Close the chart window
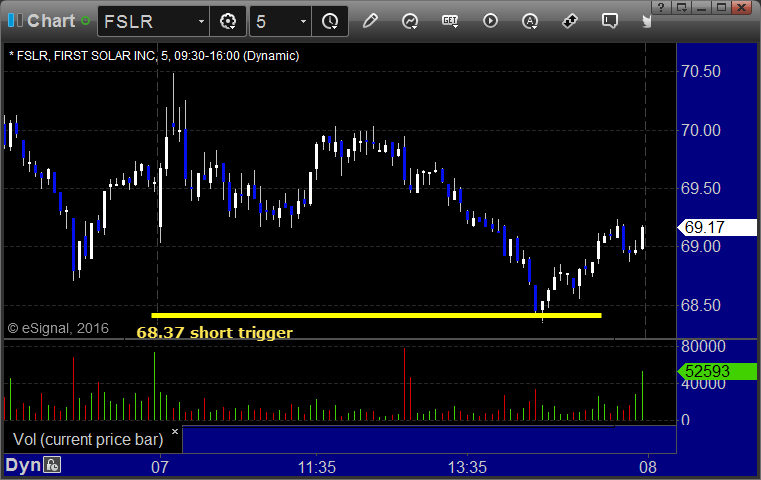This screenshot has width=761, height=480. pos(742,7)
